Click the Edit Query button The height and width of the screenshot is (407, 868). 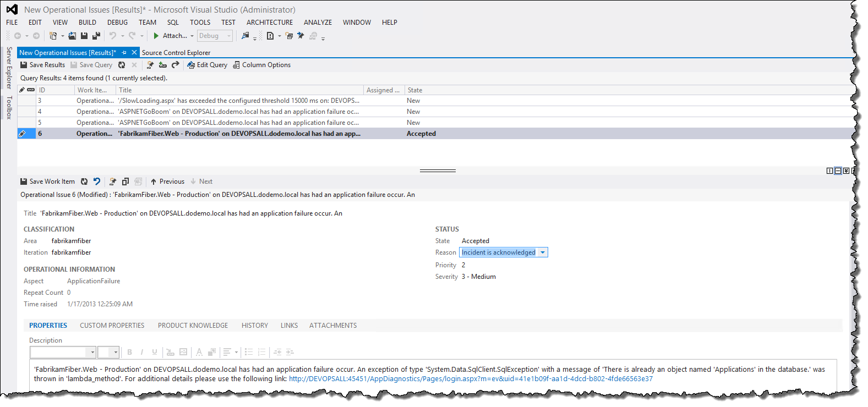coord(207,65)
